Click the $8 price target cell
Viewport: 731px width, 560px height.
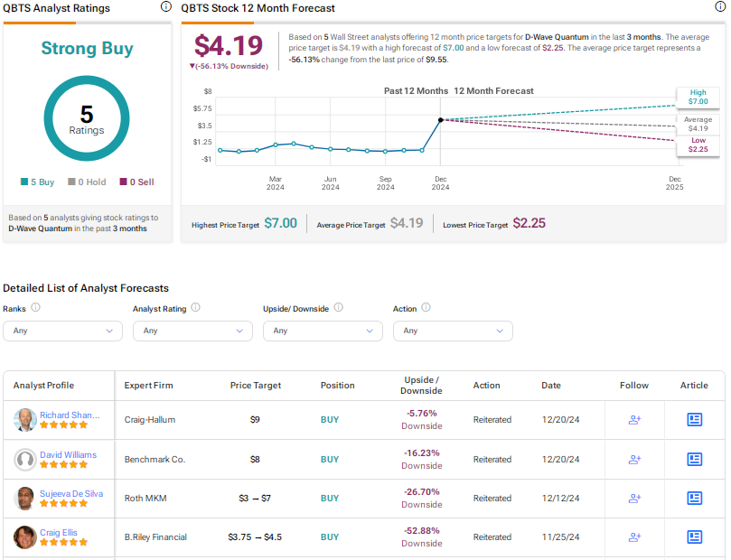(255, 460)
